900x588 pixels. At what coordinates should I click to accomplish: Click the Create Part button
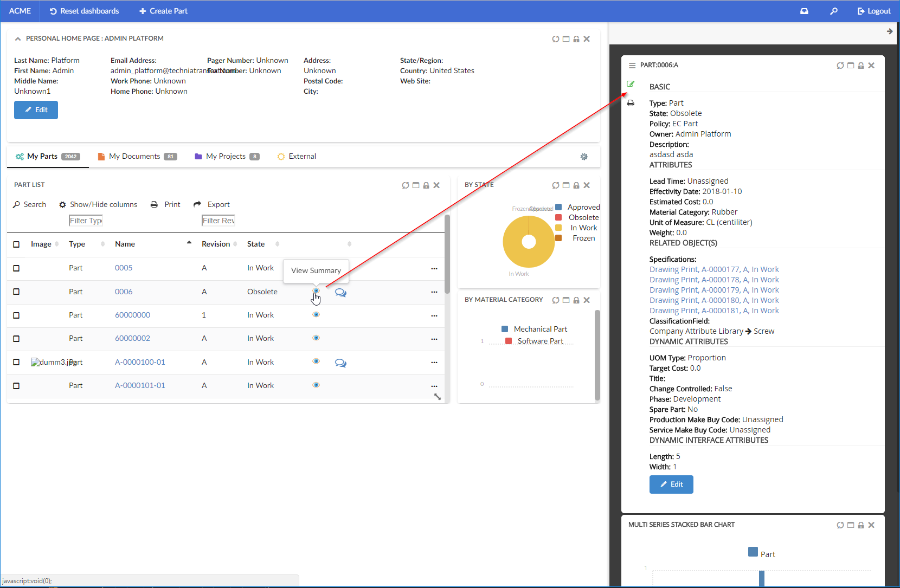[163, 11]
